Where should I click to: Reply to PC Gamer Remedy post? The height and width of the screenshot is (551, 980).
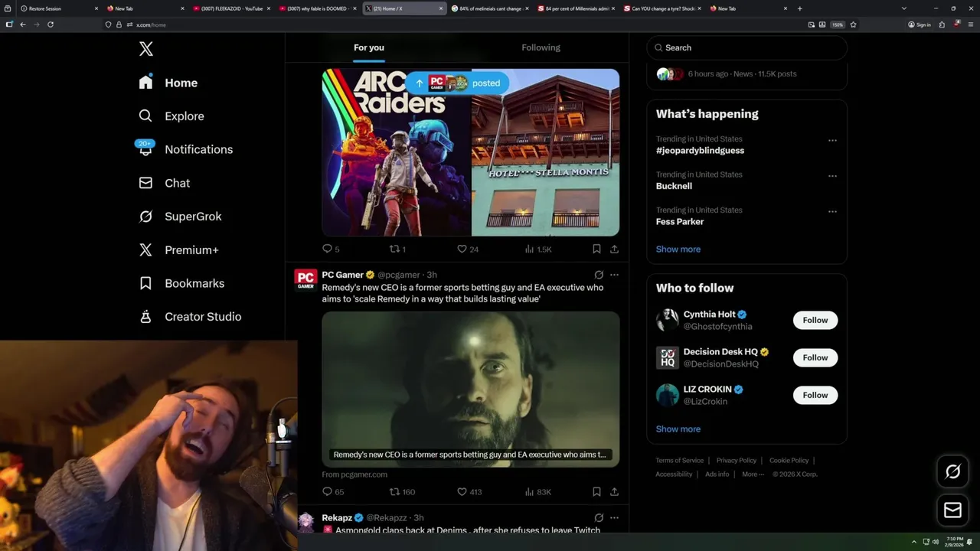pyautogui.click(x=333, y=491)
